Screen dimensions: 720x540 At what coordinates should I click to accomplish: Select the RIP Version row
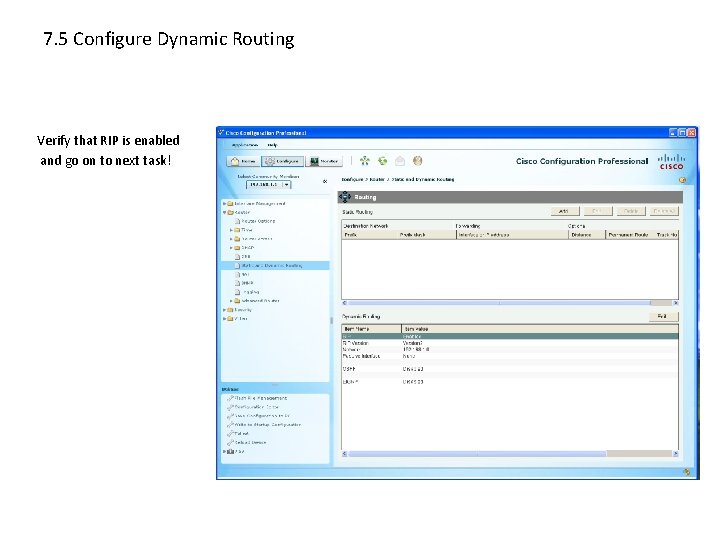click(x=510, y=343)
